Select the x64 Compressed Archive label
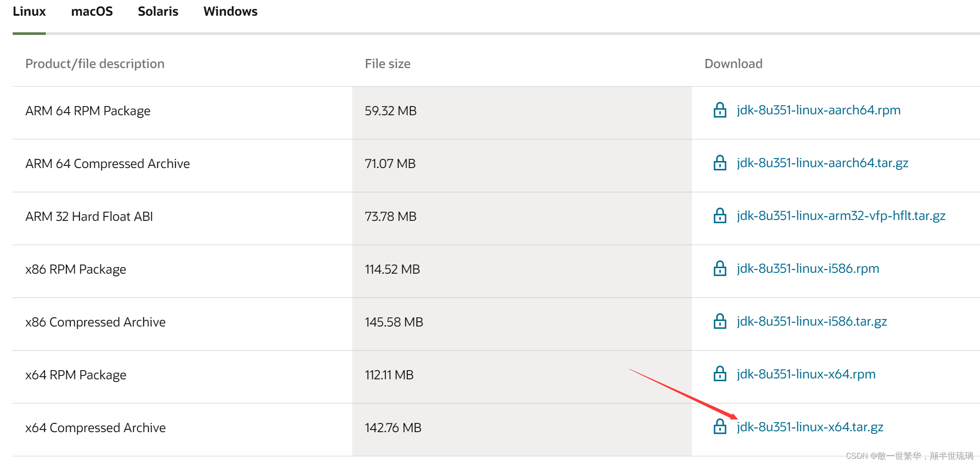Image resolution: width=980 pixels, height=464 pixels. pyautogui.click(x=95, y=428)
